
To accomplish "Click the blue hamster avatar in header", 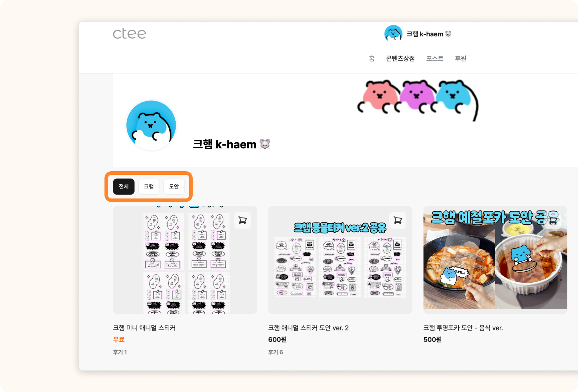I will [393, 34].
